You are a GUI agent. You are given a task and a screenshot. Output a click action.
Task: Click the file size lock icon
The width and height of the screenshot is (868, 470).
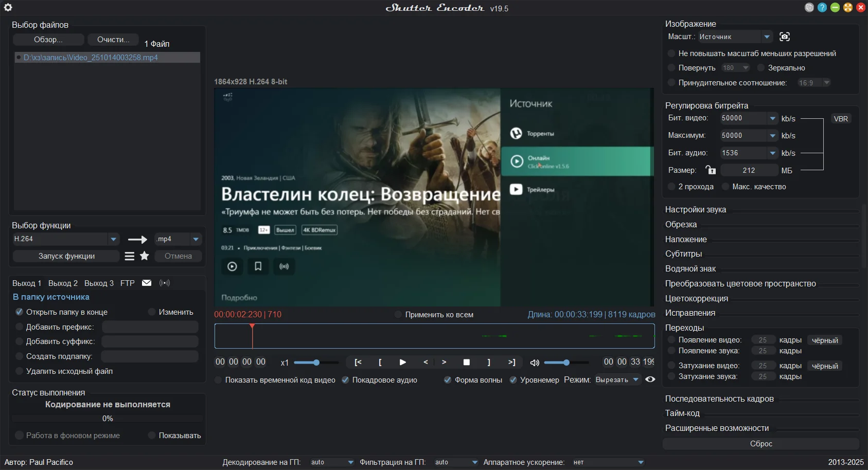click(x=711, y=170)
